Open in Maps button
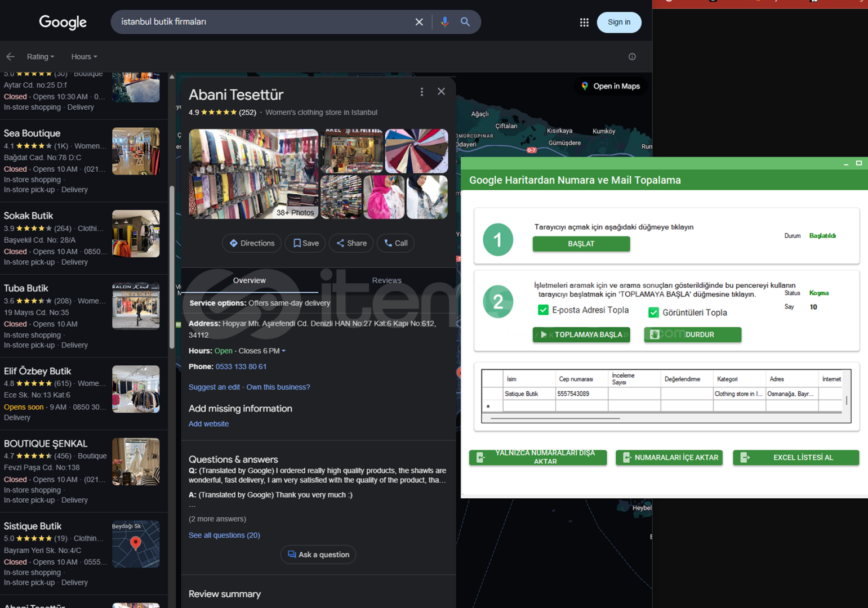Image resolution: width=868 pixels, height=608 pixels. [610, 86]
